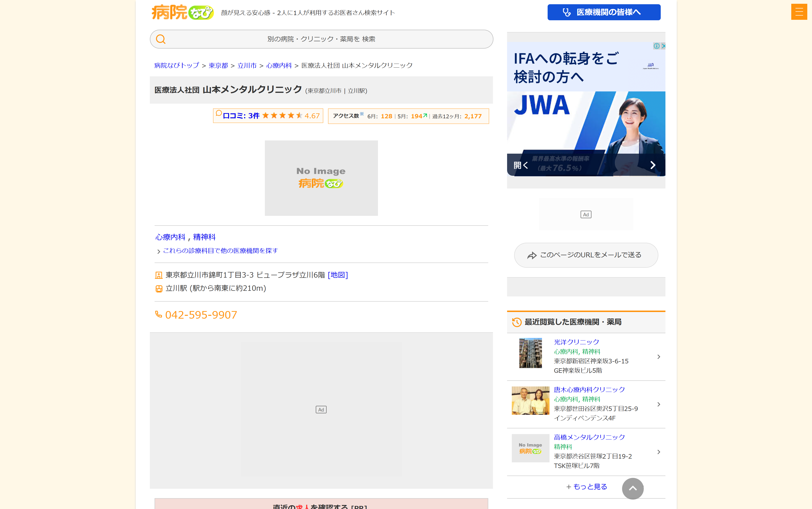812x509 pixels.
Task: Open 高橋メンタルクリニック name link
Action: tap(589, 438)
